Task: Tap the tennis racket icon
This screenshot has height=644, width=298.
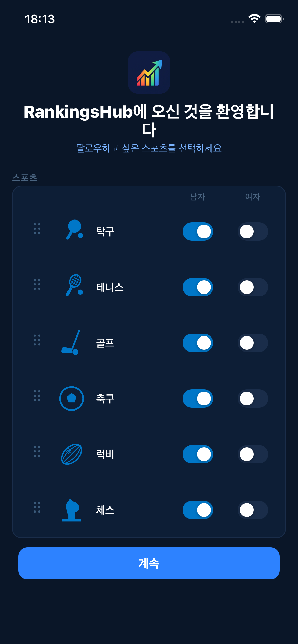Action: pyautogui.click(x=74, y=285)
